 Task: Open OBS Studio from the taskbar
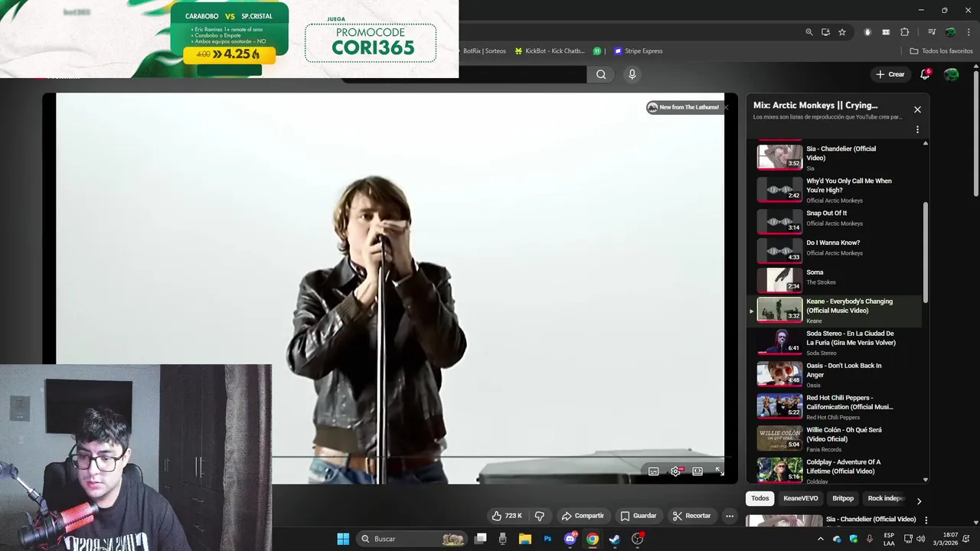tap(637, 539)
